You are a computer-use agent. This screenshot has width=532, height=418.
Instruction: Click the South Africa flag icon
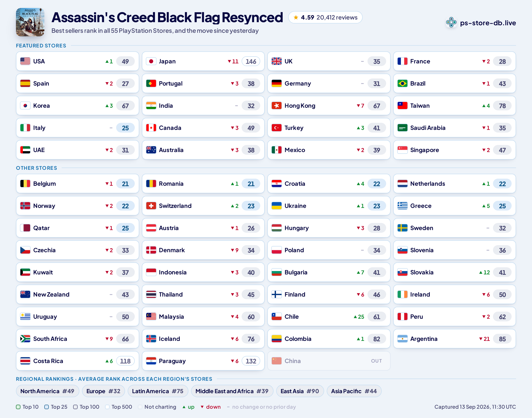[x=25, y=339]
